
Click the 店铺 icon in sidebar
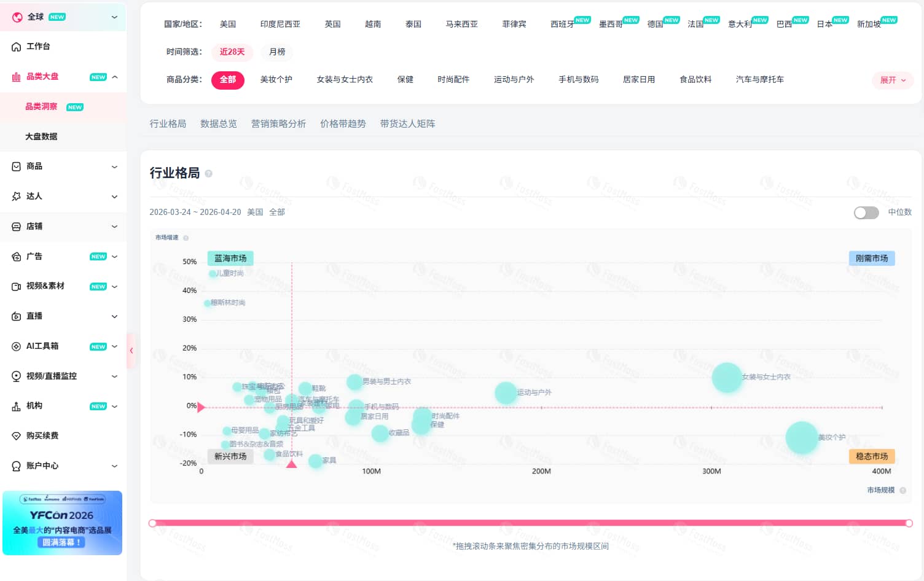coord(34,226)
